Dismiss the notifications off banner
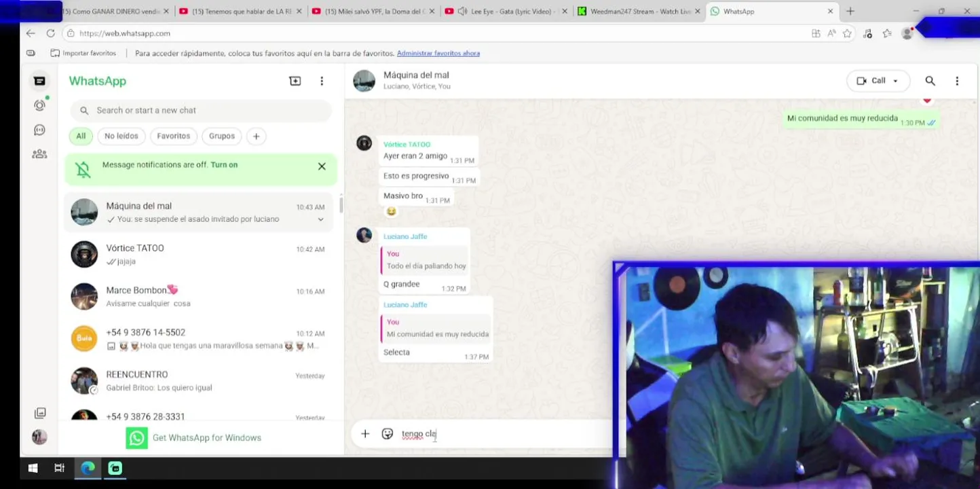980x489 pixels. coord(322,166)
